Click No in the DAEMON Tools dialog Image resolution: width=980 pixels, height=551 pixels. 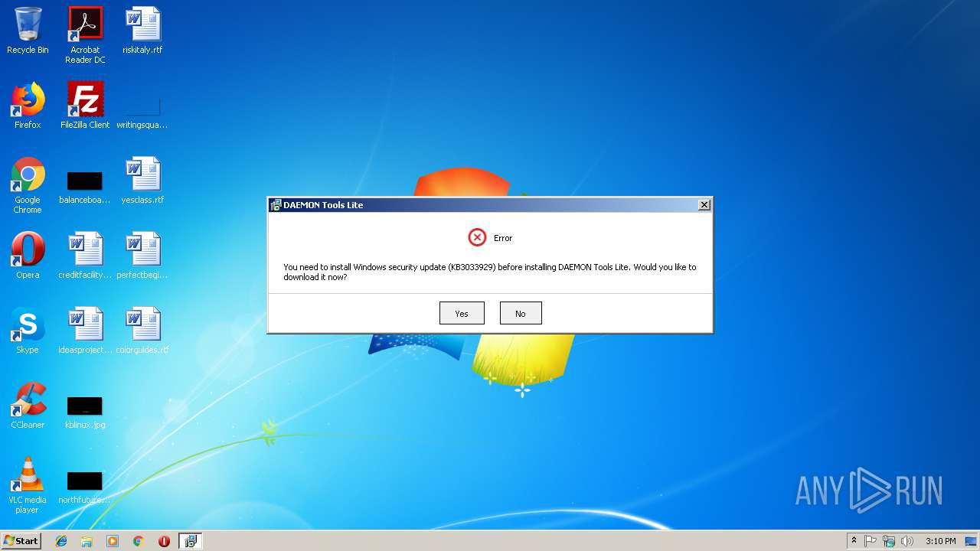[521, 313]
